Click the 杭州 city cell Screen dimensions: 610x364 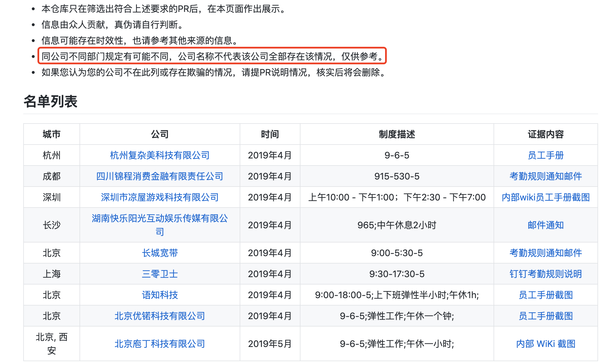coord(51,155)
